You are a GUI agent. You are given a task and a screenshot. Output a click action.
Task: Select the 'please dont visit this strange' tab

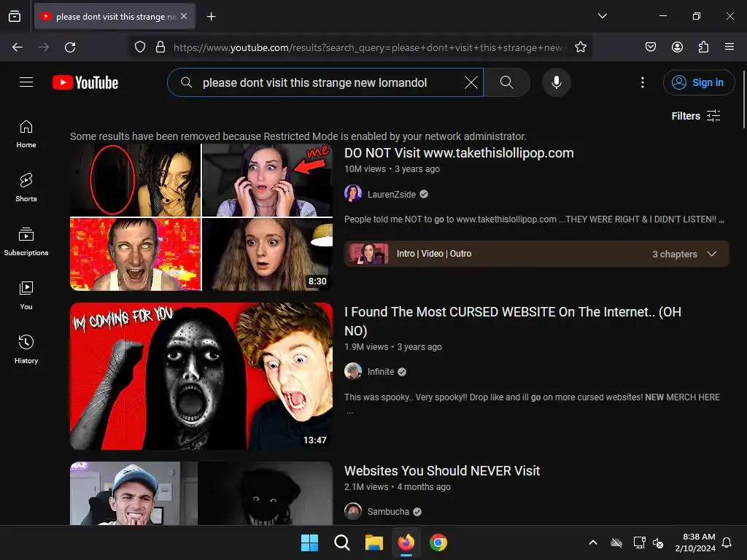[x=115, y=17]
